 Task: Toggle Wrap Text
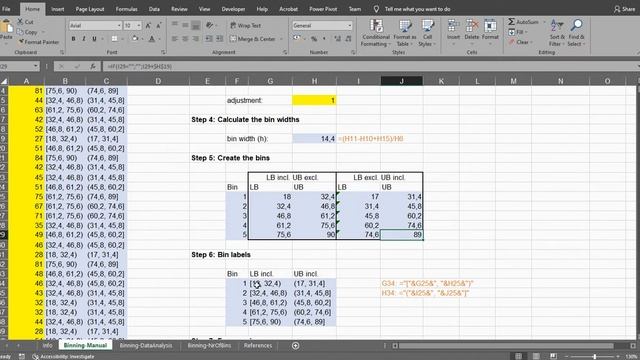click(x=245, y=25)
